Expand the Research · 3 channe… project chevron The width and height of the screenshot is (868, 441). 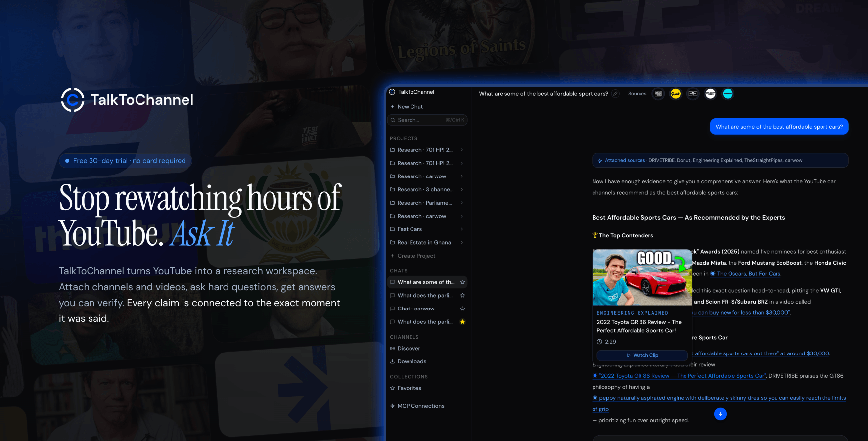click(x=462, y=190)
